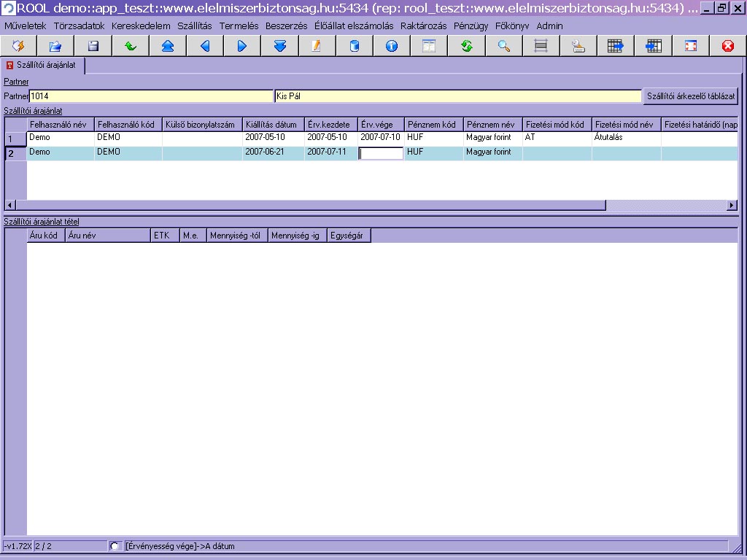Select row 1 in the árajánlat grid
The width and height of the screenshot is (747, 560).
15,139
